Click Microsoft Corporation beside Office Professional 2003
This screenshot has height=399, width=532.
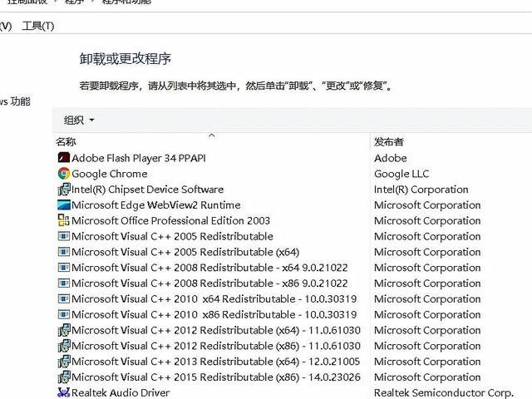[x=427, y=220]
